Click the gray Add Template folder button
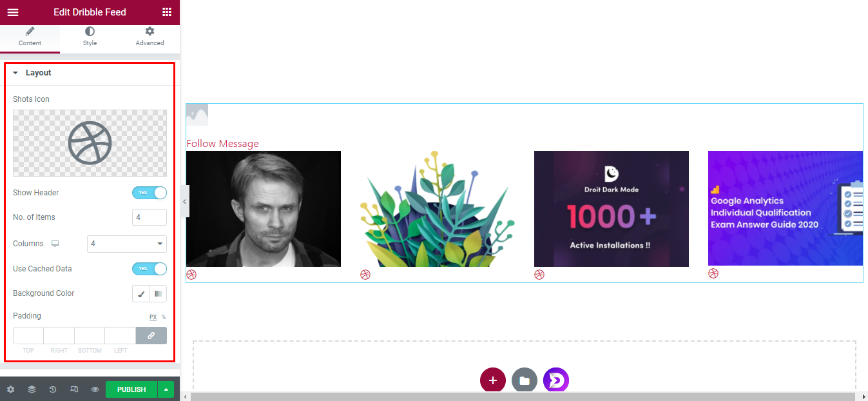This screenshot has width=868, height=401. [525, 380]
